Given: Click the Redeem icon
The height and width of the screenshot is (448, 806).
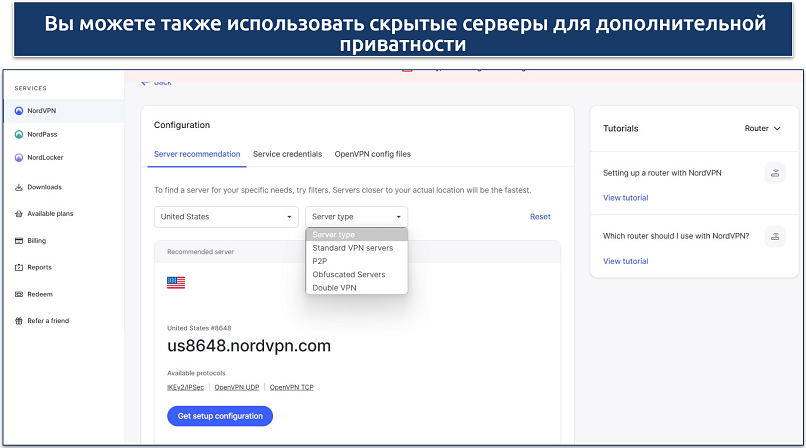Looking at the screenshot, I should tap(19, 294).
